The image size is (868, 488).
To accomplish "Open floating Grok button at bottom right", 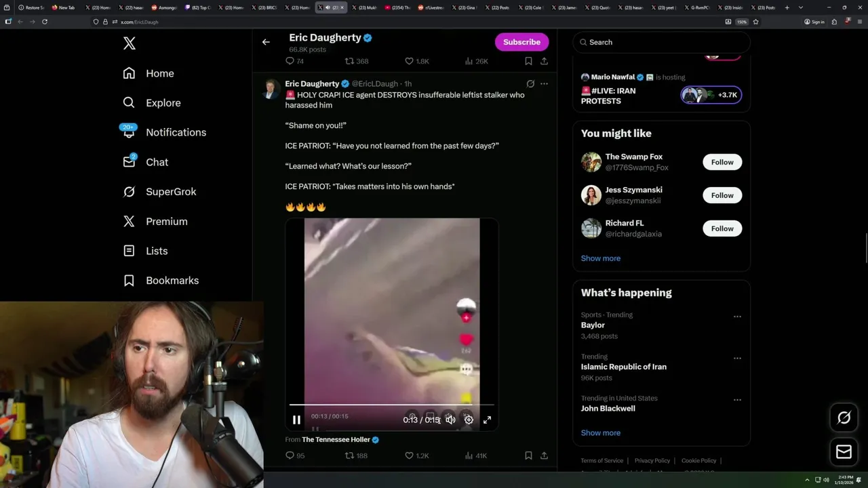I will (x=844, y=418).
